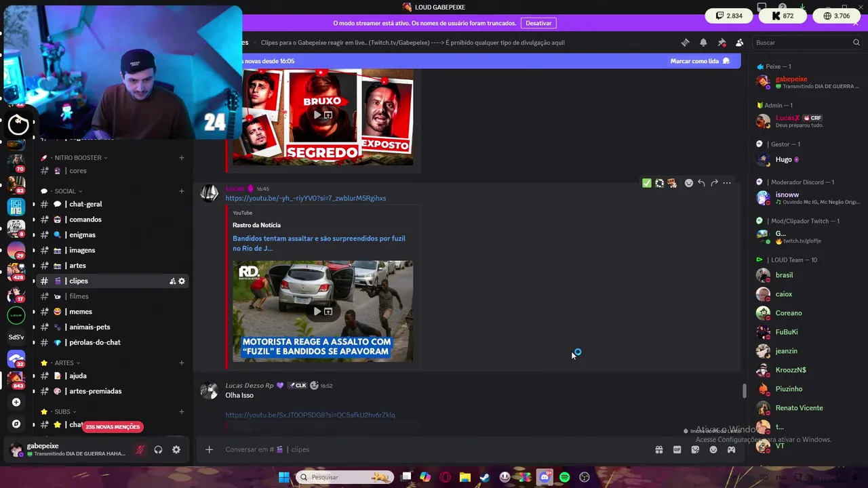Image resolution: width=868 pixels, height=488 pixels.
Task: Unmute the microphone in user panel
Action: click(140, 449)
